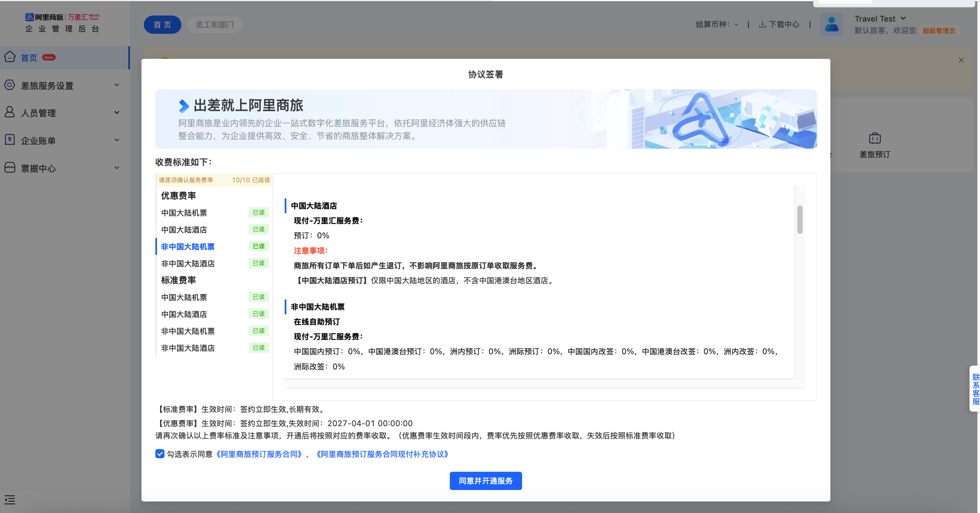The width and height of the screenshot is (980, 513).
Task: Select the highlighted 非中国大陆机票 under 优惠费率
Action: point(214,246)
